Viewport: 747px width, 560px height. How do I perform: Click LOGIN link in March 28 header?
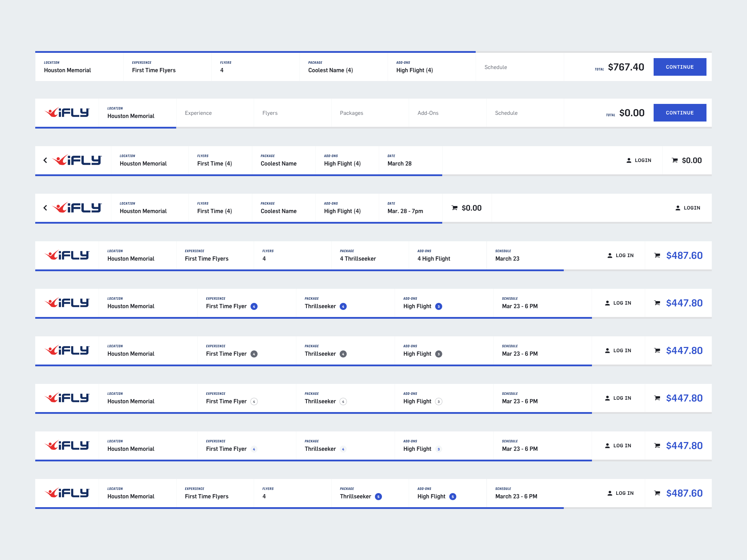coord(643,160)
